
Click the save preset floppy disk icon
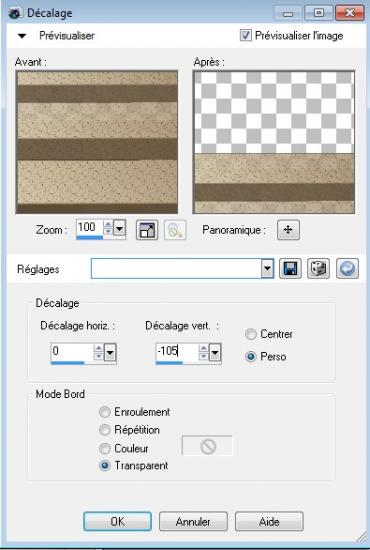point(290,269)
